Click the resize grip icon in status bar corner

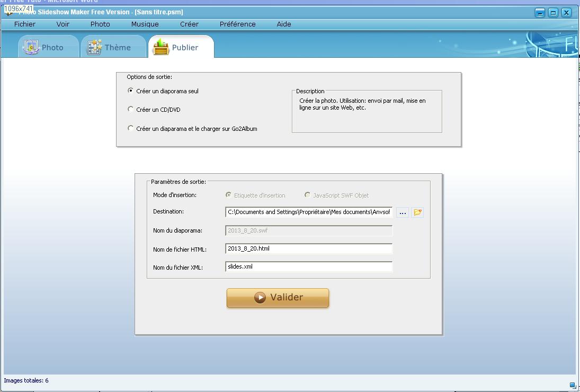[x=572, y=385]
